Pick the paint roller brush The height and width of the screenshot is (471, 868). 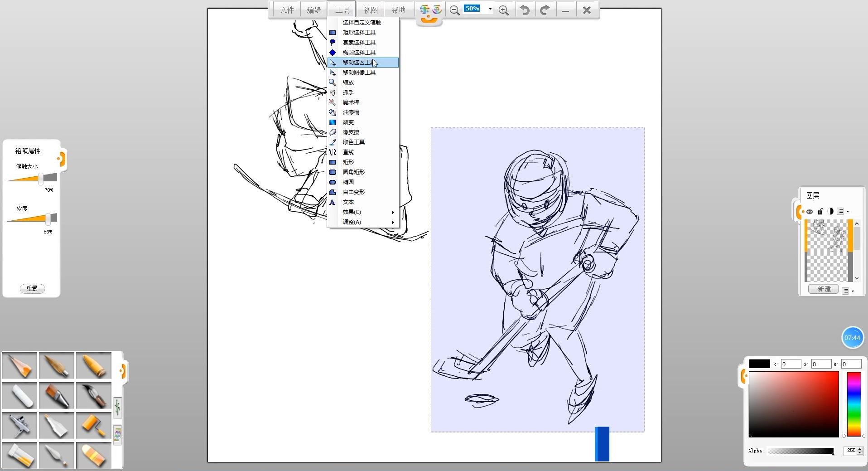coord(94,426)
